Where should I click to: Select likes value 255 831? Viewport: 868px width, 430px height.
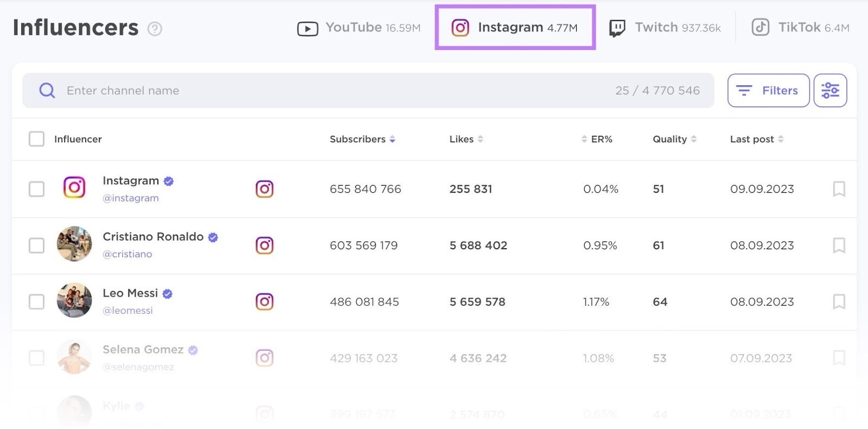(471, 189)
